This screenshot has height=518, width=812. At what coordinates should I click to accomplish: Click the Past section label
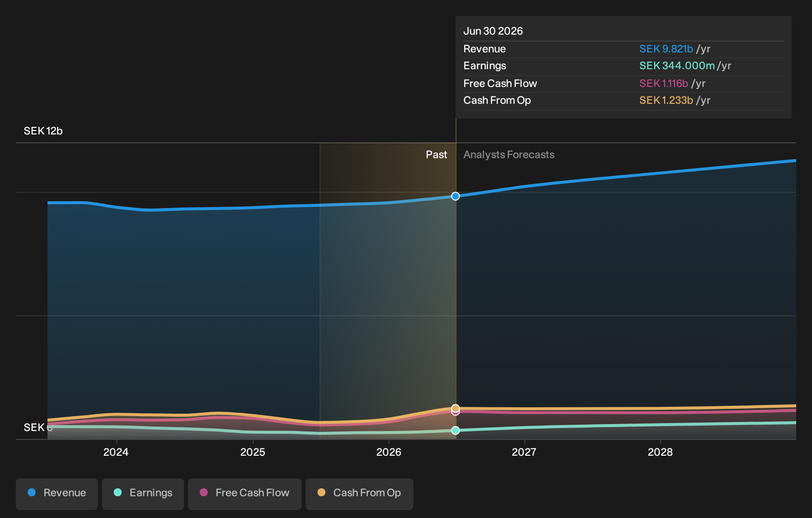(437, 155)
